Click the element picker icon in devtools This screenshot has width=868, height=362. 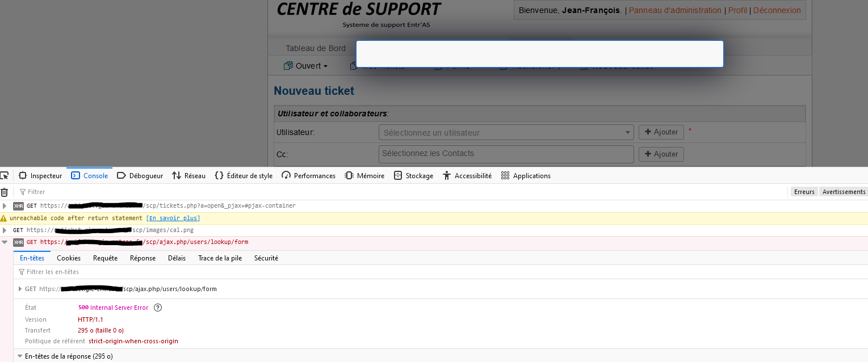point(4,175)
